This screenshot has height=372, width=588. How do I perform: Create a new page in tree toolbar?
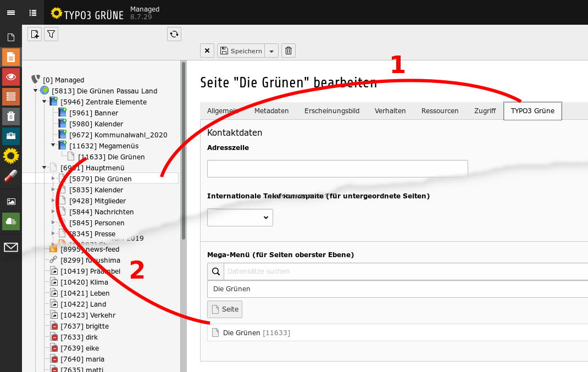(35, 34)
